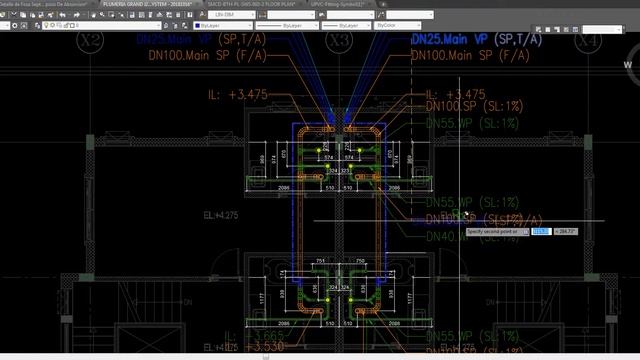Click the Zoom Previous icon
640x360 pixels.
point(121,15)
